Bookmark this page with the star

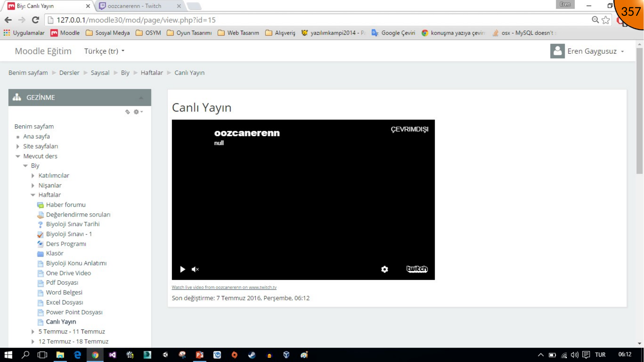605,20
